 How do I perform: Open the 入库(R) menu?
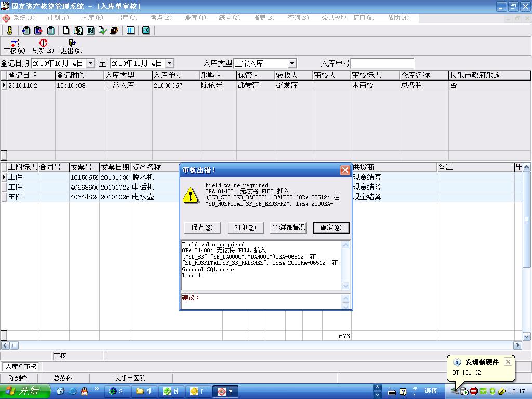(92, 18)
